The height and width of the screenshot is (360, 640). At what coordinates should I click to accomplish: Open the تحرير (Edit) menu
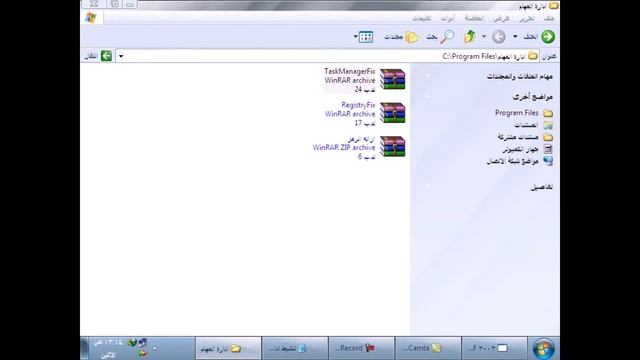pos(527,18)
